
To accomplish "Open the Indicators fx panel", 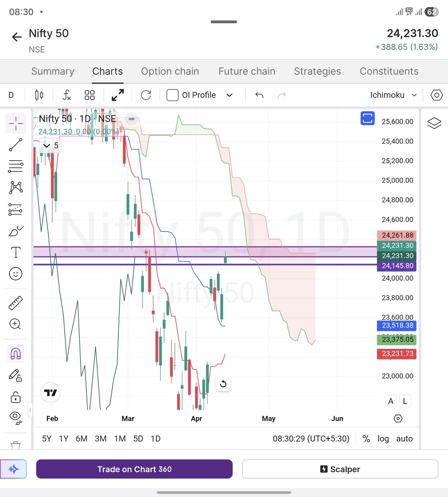I will point(66,95).
